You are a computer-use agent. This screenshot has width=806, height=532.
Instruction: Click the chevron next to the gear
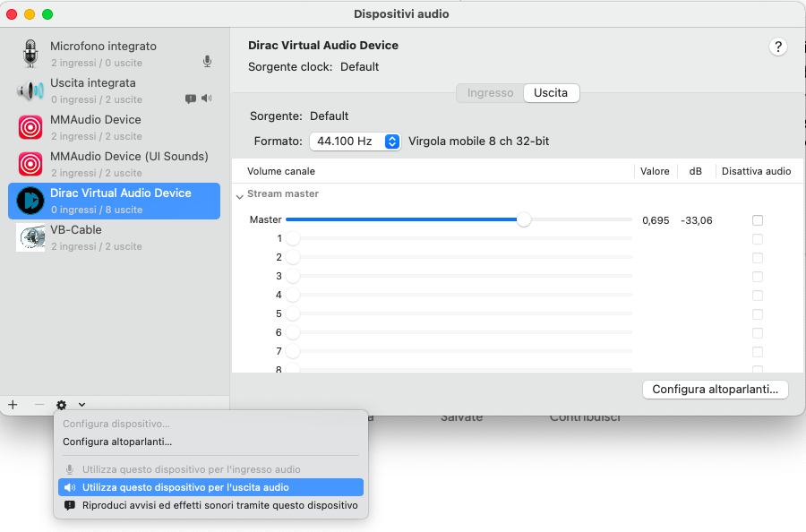point(81,405)
